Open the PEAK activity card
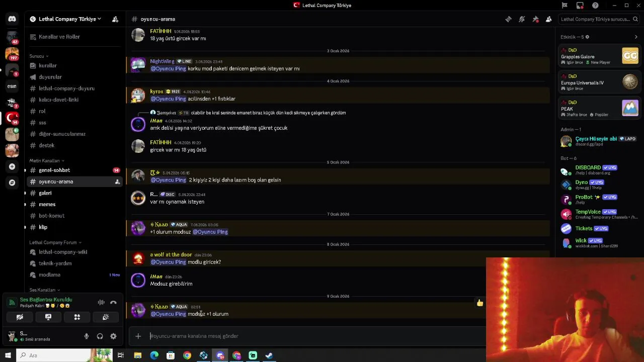This screenshot has width=644, height=362. pyautogui.click(x=600, y=108)
